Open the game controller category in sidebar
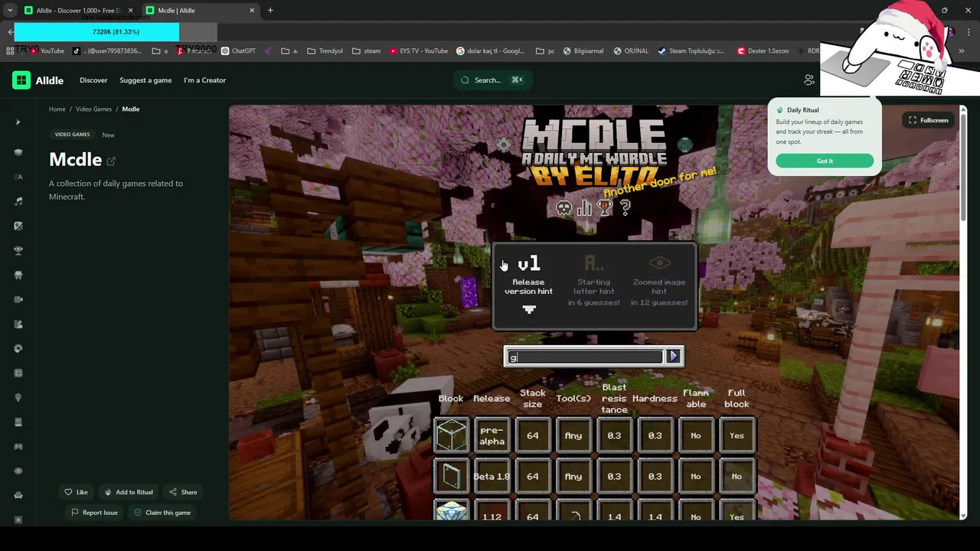 point(18,446)
